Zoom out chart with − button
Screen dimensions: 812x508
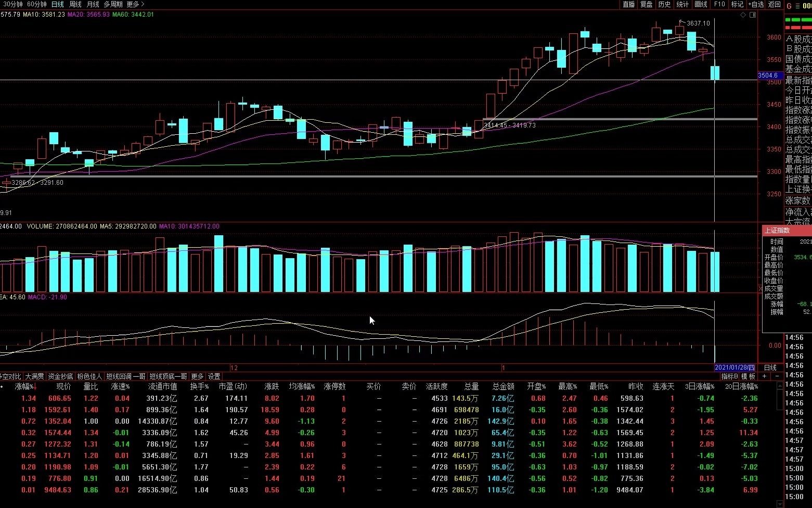coord(777,376)
